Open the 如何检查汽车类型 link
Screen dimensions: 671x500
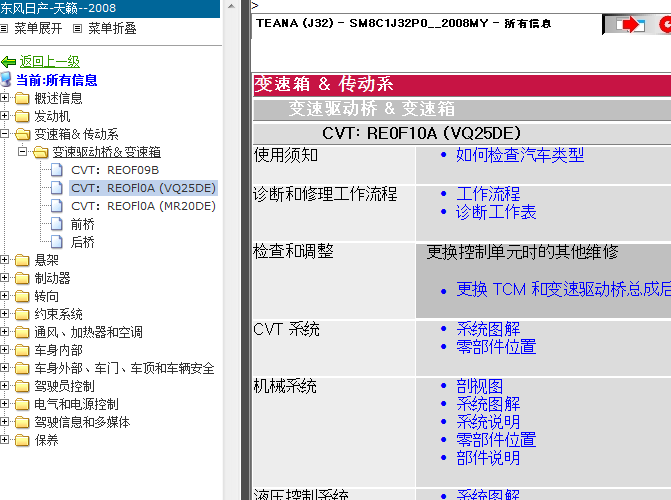pos(520,155)
